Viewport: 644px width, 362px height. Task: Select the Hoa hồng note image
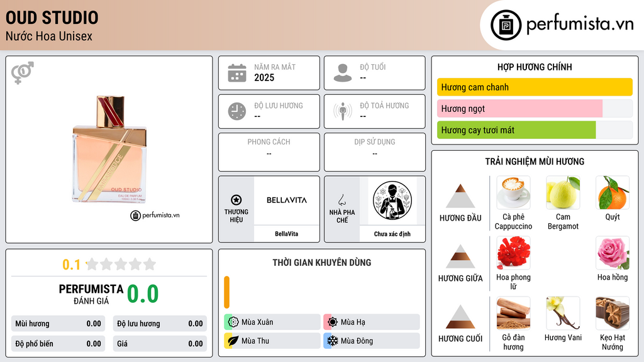coord(613,253)
